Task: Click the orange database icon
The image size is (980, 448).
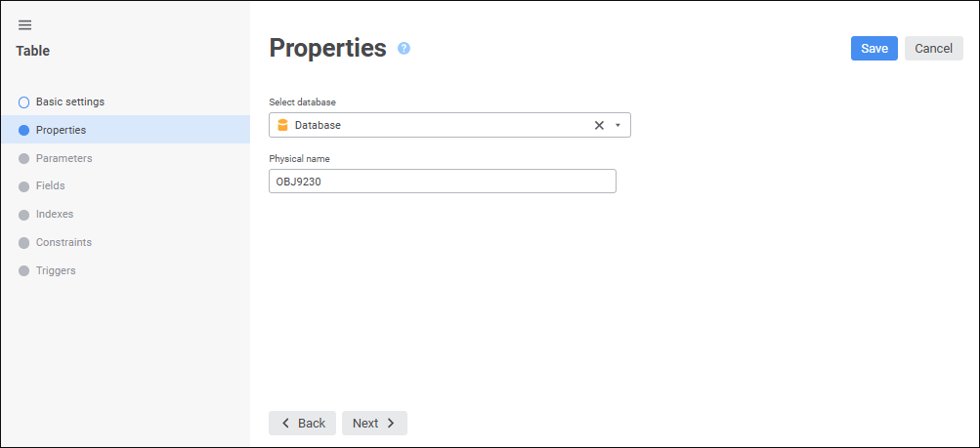Action: (x=282, y=125)
